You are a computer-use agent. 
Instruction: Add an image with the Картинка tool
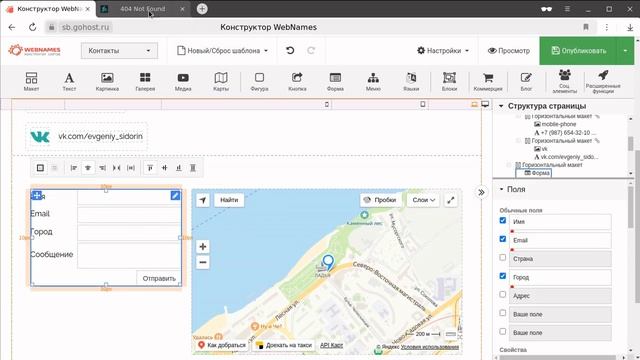pos(107,82)
